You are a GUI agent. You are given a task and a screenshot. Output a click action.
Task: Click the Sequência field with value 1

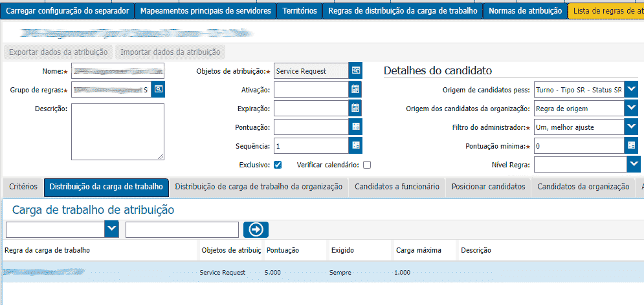tap(311, 145)
